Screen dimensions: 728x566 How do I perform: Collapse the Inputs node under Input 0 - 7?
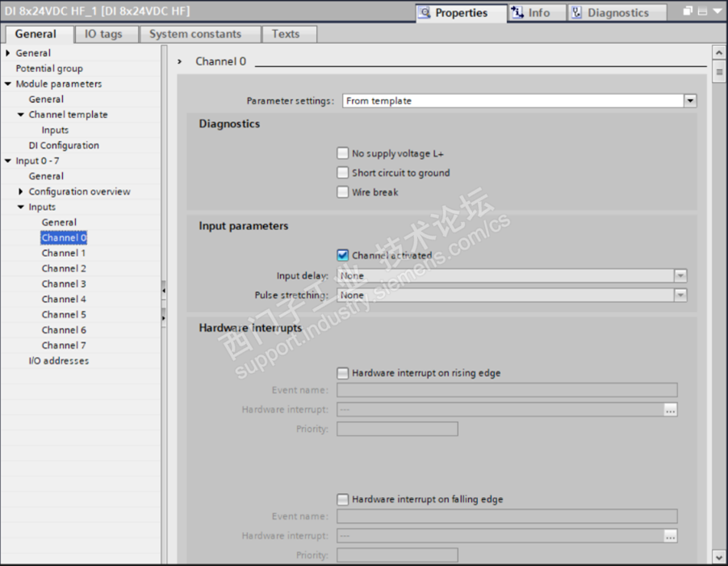21,207
